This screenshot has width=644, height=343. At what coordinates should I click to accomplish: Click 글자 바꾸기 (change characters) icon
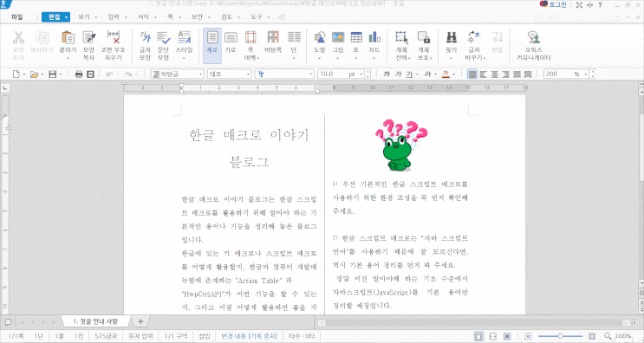(x=474, y=38)
